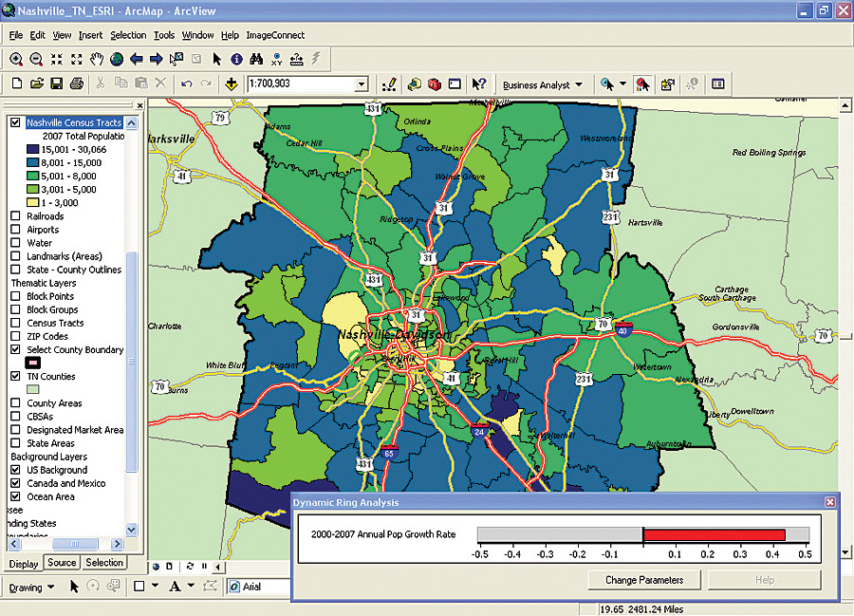This screenshot has width=854, height=616.
Task: Open the File menu
Action: point(16,35)
